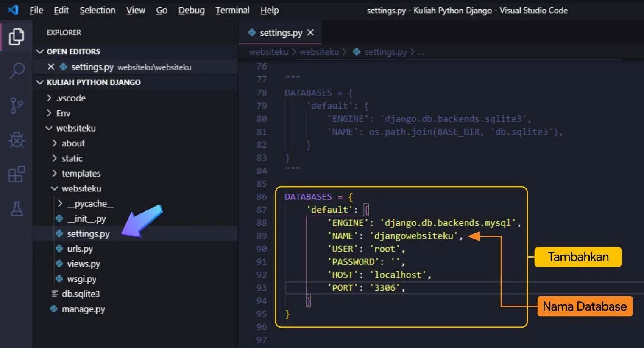The image size is (644, 348).
Task: Click Python icon beside wsgi.py
Action: [x=59, y=279]
